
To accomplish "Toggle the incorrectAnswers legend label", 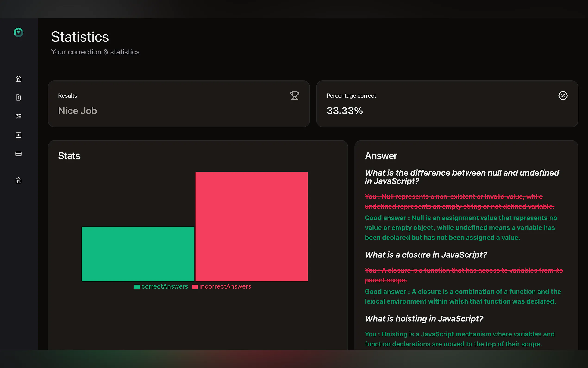I will coord(225,286).
